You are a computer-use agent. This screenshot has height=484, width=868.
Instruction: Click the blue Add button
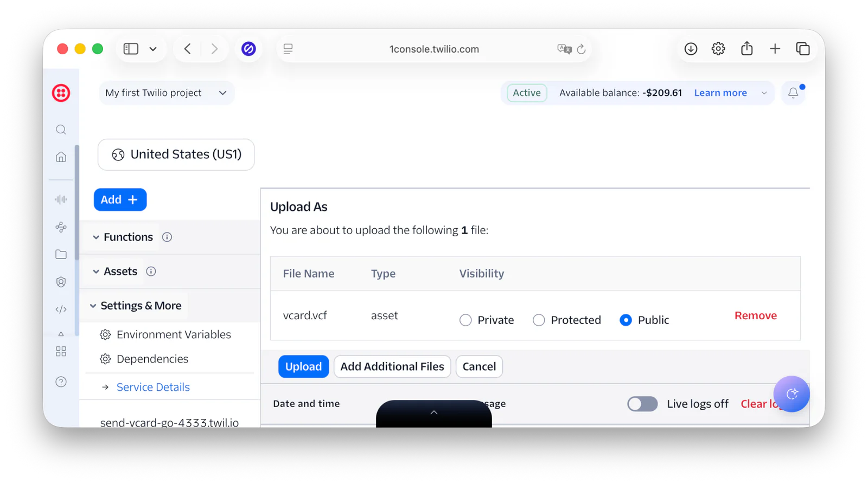pos(120,199)
